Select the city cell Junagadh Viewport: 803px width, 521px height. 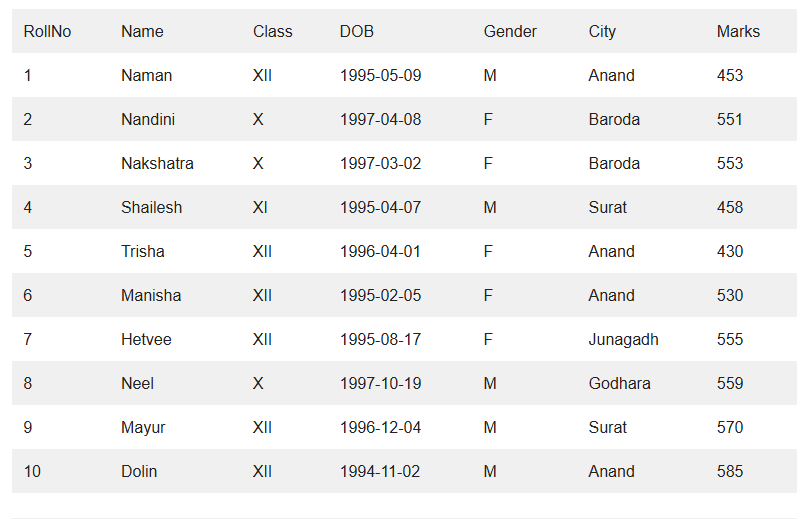coord(623,339)
